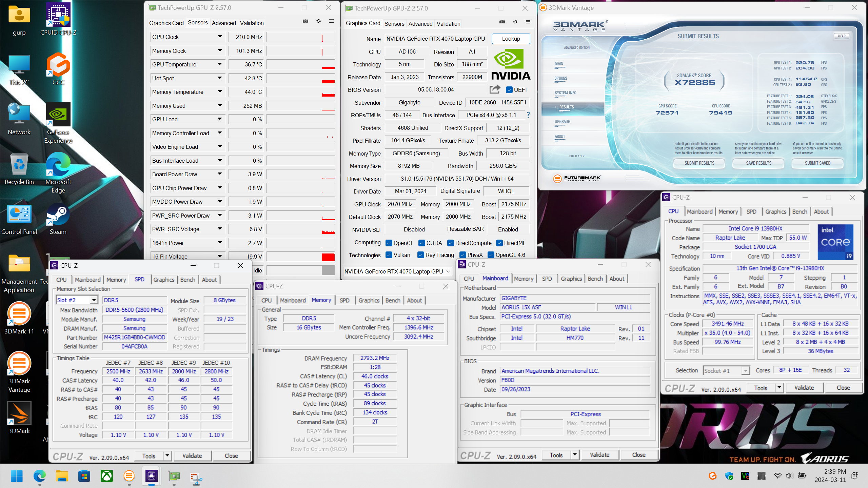868x488 pixels.
Task: Toggle PhysX checkbox in GPU-Z
Action: (x=463, y=255)
